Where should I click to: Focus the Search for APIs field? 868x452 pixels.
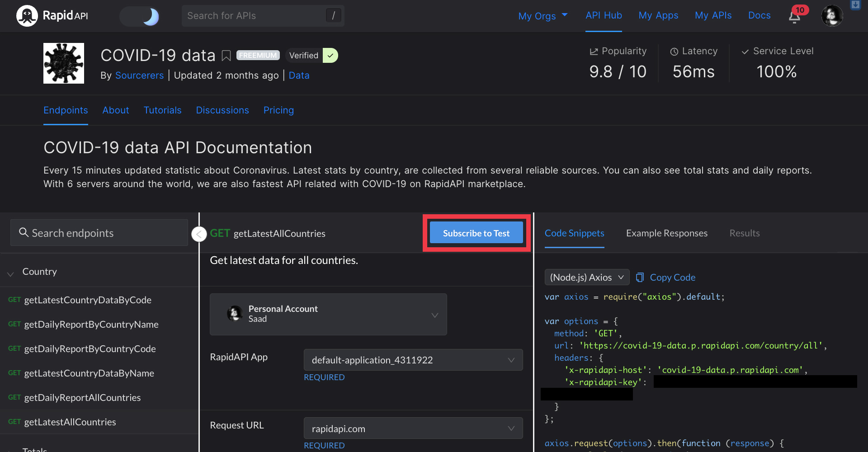[263, 16]
